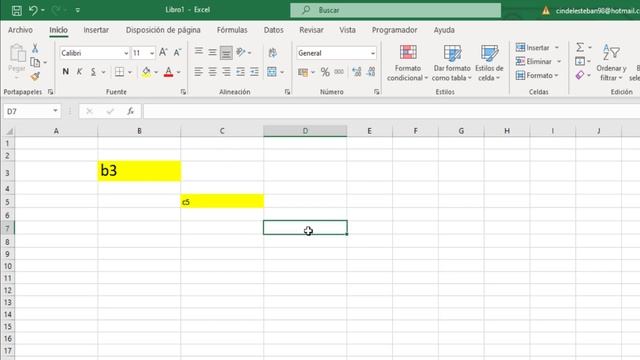640x360 pixels.
Task: Click the borders icon
Action: click(x=119, y=72)
